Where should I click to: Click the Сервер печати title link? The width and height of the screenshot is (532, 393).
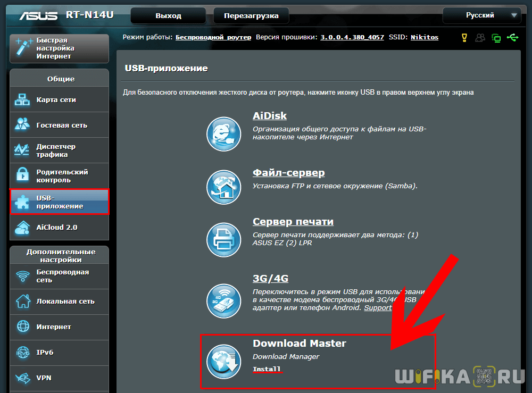pos(293,222)
